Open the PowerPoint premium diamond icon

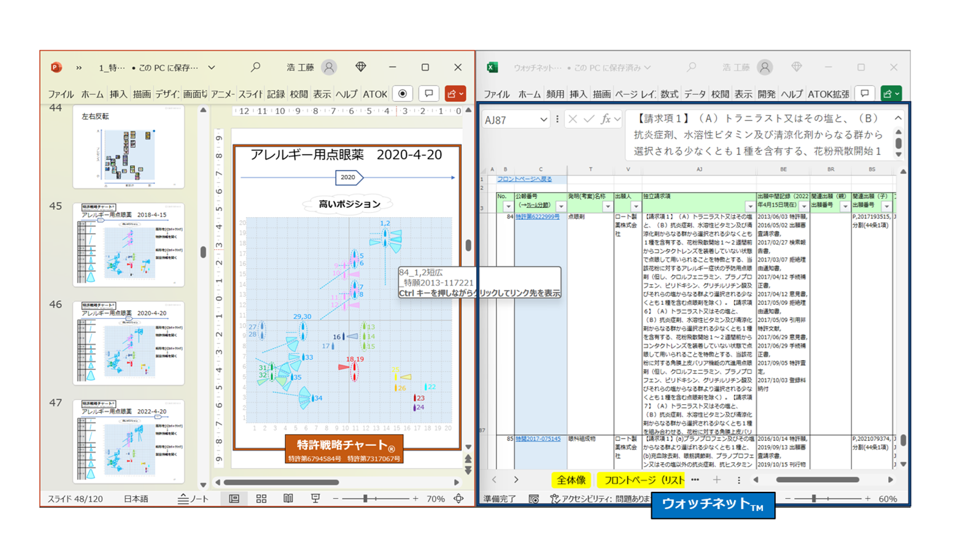[x=361, y=67]
